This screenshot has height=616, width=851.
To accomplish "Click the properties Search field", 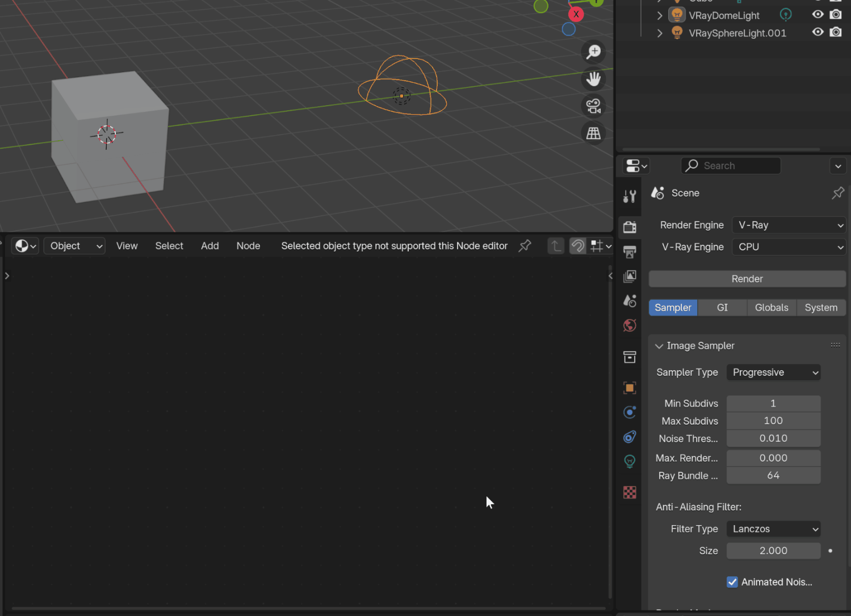I will coord(731,166).
